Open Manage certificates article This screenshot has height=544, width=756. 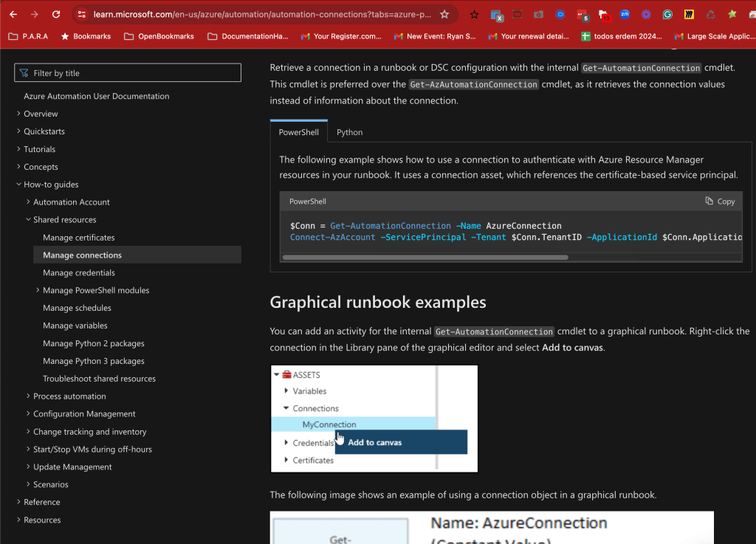pyautogui.click(x=78, y=237)
